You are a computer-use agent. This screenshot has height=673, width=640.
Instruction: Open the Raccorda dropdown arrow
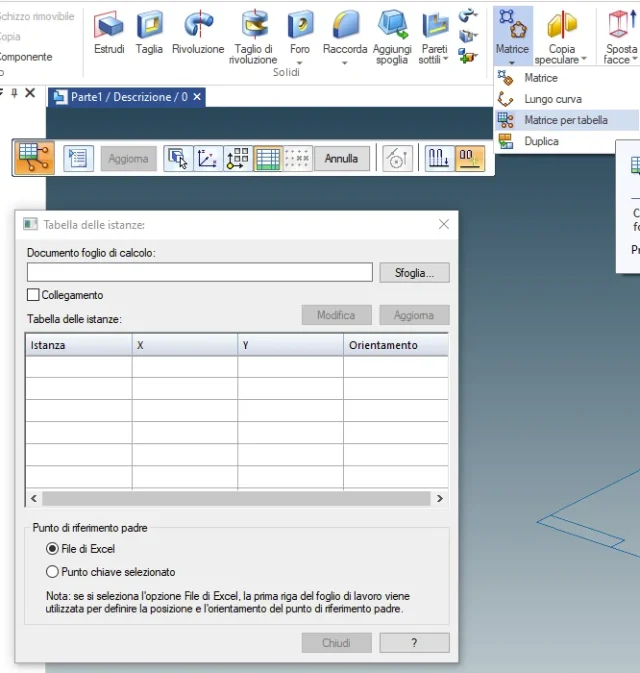pyautogui.click(x=345, y=63)
